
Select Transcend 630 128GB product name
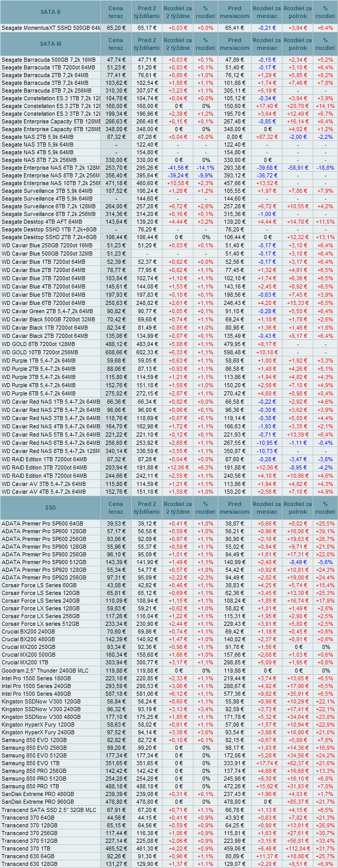[x=30, y=864]
